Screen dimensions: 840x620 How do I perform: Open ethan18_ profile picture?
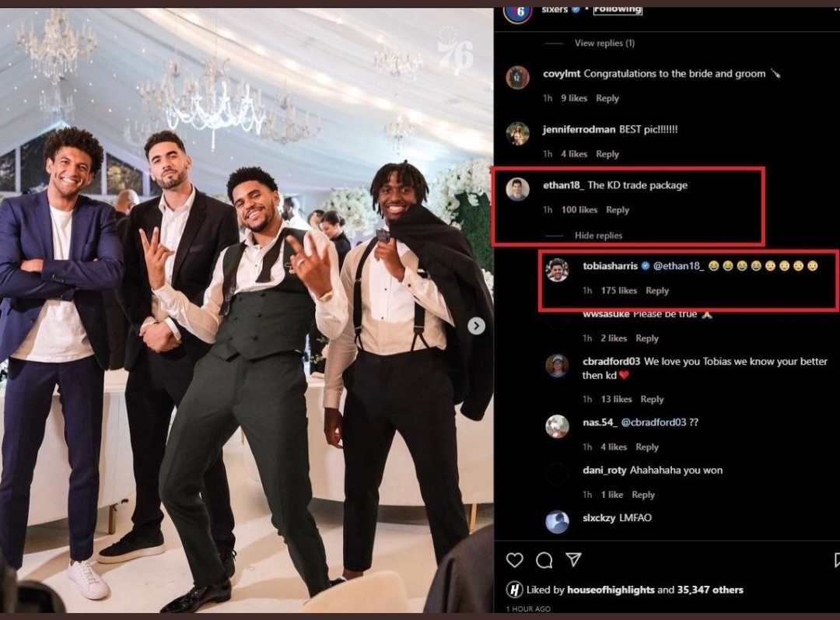517,189
